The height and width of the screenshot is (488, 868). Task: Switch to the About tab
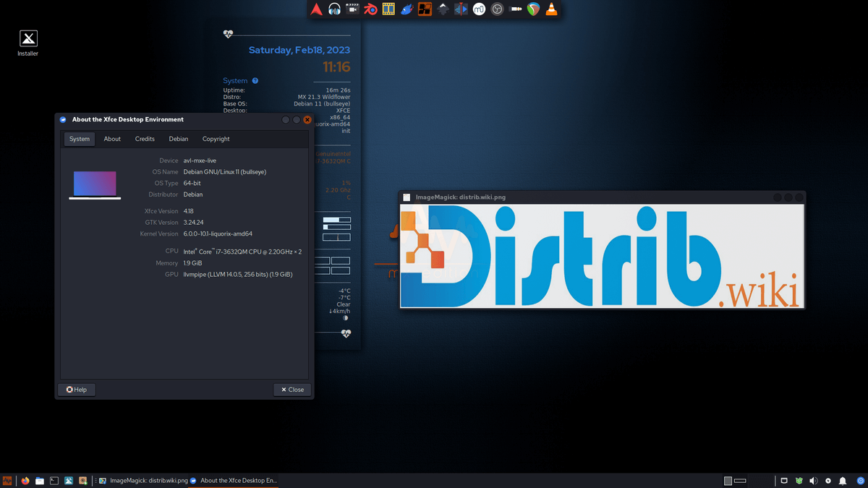click(x=112, y=139)
